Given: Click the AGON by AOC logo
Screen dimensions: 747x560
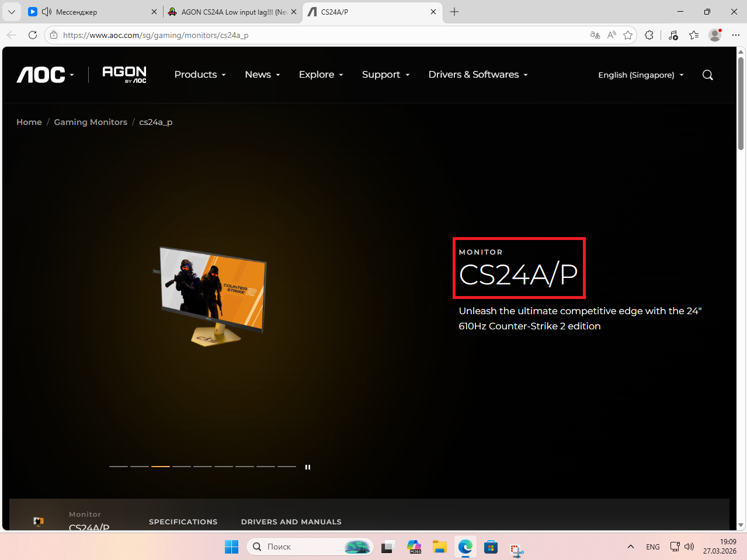Looking at the screenshot, I should click(124, 74).
